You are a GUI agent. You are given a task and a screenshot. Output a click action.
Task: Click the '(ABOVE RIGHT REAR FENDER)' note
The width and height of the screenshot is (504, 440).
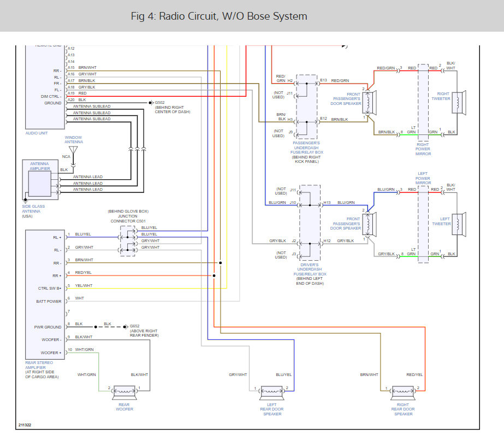[144, 333]
